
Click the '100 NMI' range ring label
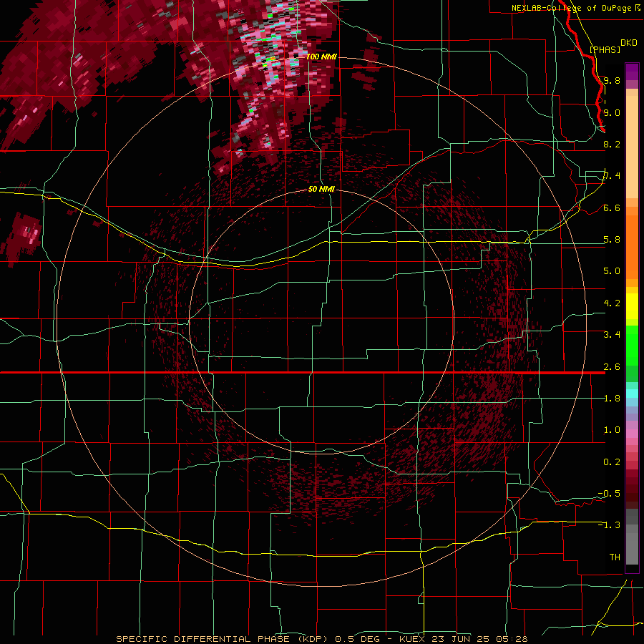pyautogui.click(x=321, y=57)
